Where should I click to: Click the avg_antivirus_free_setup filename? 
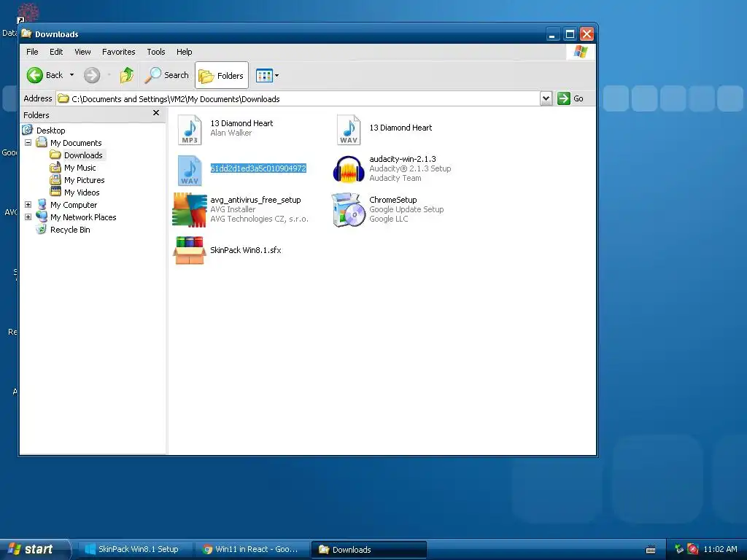(255, 200)
